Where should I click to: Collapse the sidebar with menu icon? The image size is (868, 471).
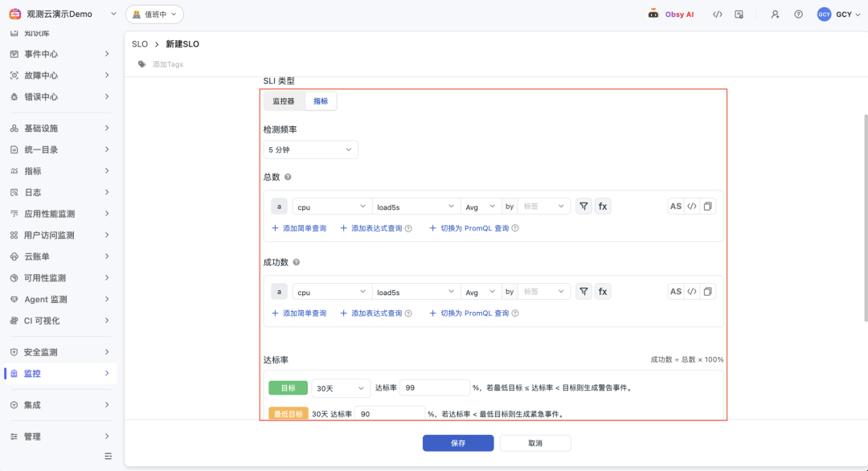108,456
